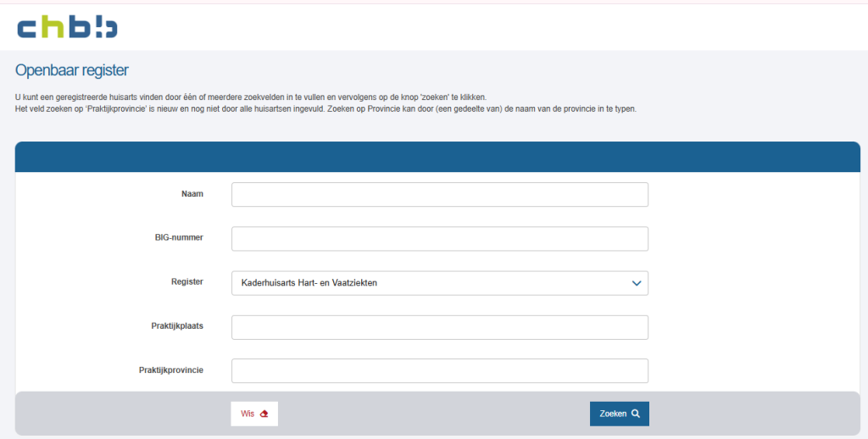Screen dimensions: 868x439
Task: Focus the Naam text field
Action: click(x=439, y=195)
